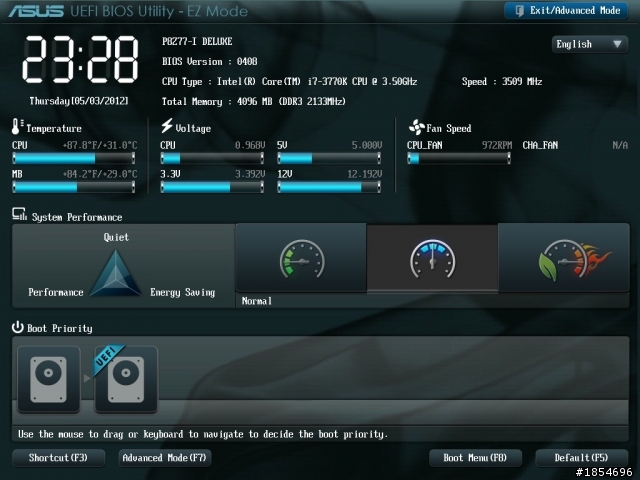Click the MB temperature bar
Screen dimensions: 640x480
tap(74, 187)
